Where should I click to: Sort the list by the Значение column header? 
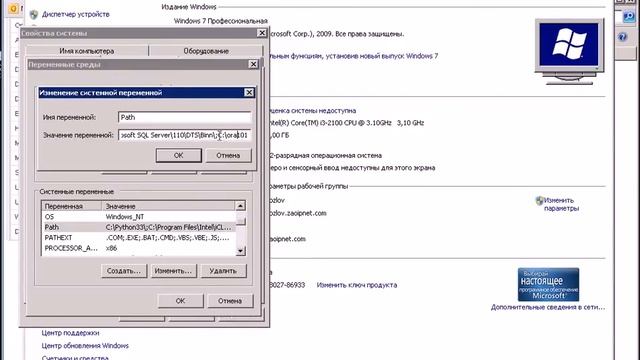click(x=168, y=206)
